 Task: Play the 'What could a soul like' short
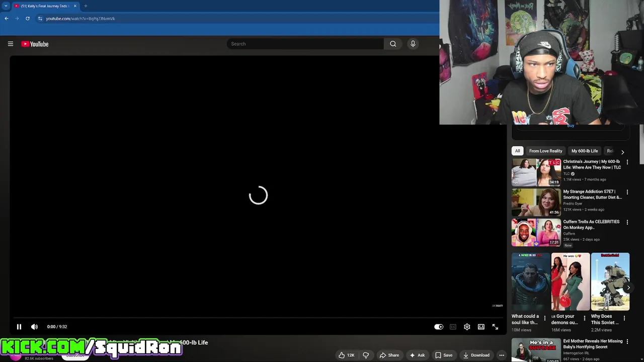pos(531,282)
